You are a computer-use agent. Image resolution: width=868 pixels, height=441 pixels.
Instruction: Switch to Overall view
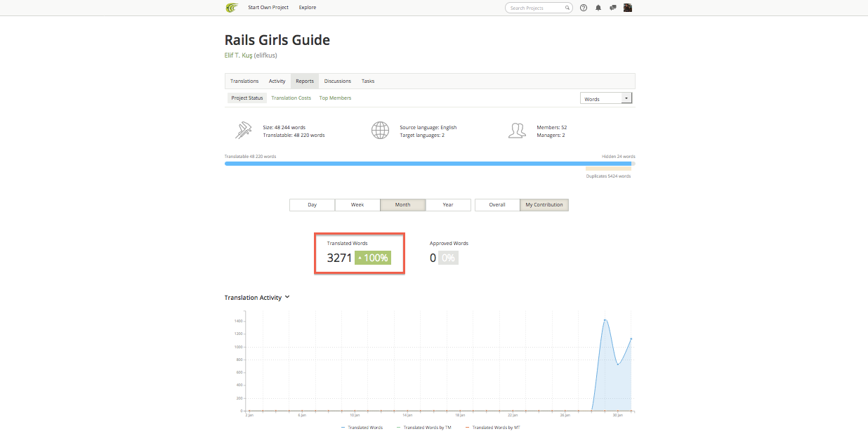click(x=497, y=205)
